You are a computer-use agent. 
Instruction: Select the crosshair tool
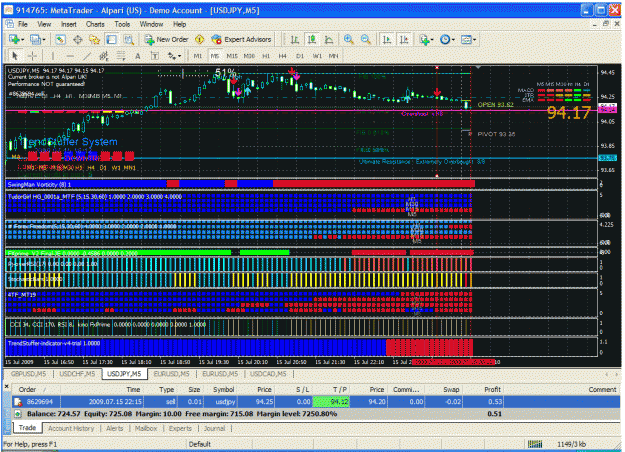[x=32, y=56]
